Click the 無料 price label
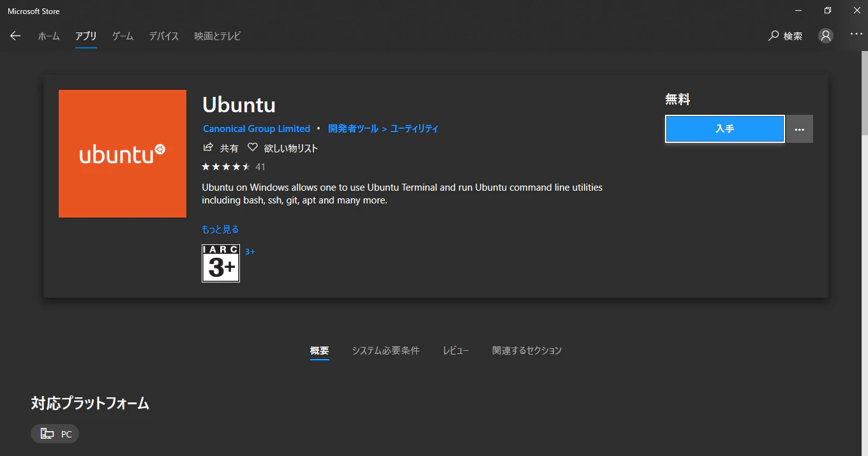This screenshot has height=456, width=868. click(x=678, y=99)
